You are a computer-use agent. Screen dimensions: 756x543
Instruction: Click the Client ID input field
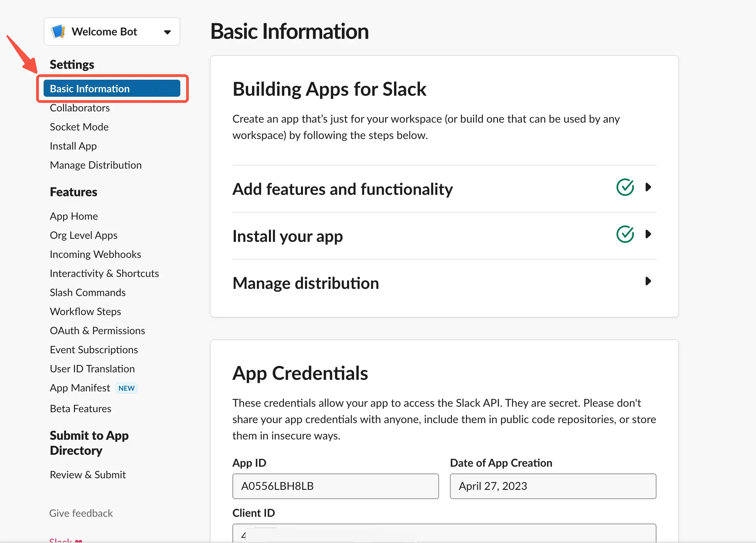pos(444,533)
